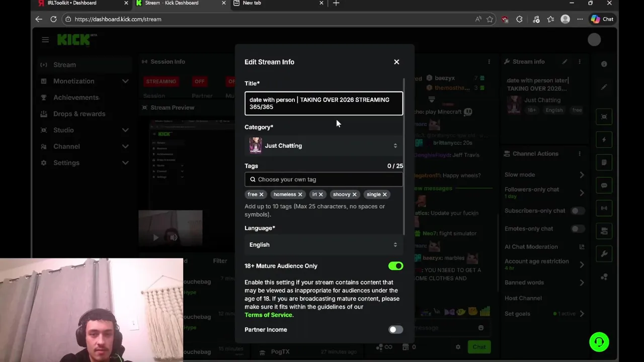Open chat panel three-dot menu
The image size is (644, 362).
pyautogui.click(x=489, y=62)
